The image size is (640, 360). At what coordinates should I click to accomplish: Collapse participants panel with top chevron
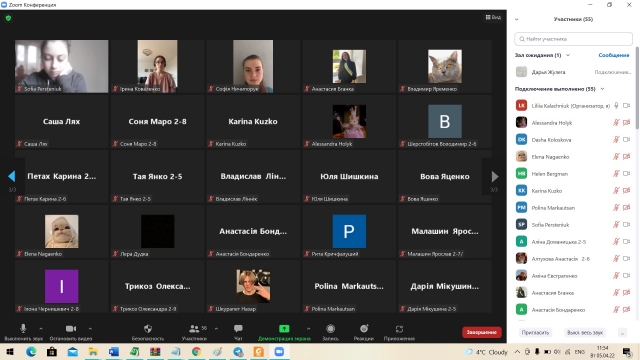pos(517,19)
